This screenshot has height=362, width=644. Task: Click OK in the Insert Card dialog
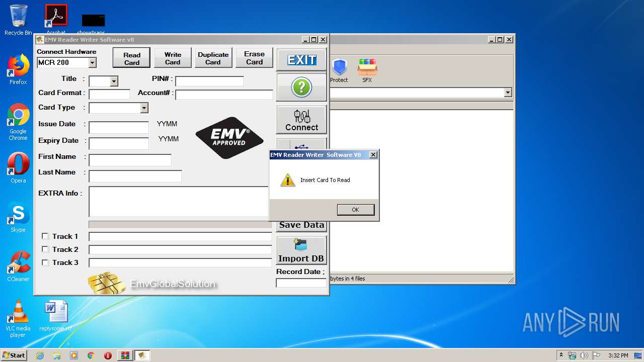click(x=355, y=210)
